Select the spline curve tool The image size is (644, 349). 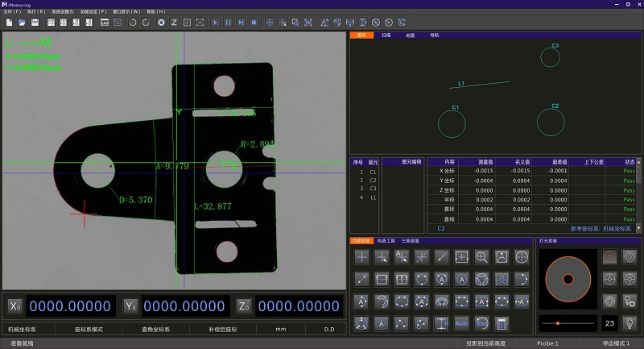(402, 324)
